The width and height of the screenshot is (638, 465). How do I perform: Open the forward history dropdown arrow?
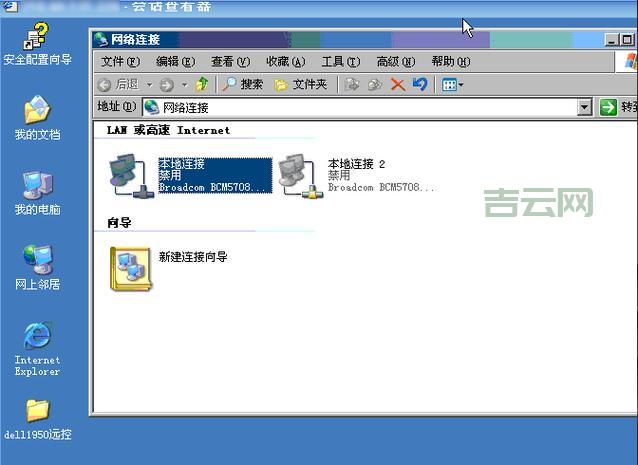[184, 85]
